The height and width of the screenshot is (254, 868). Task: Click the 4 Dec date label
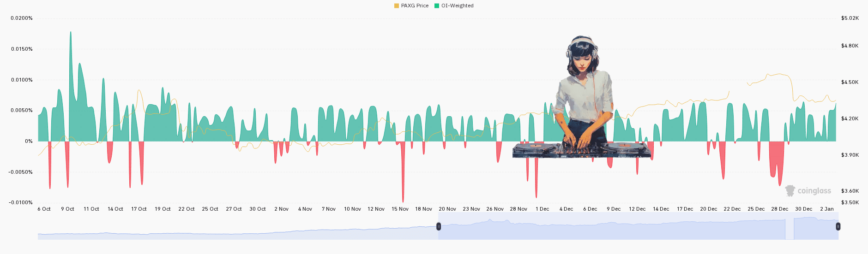point(567,209)
